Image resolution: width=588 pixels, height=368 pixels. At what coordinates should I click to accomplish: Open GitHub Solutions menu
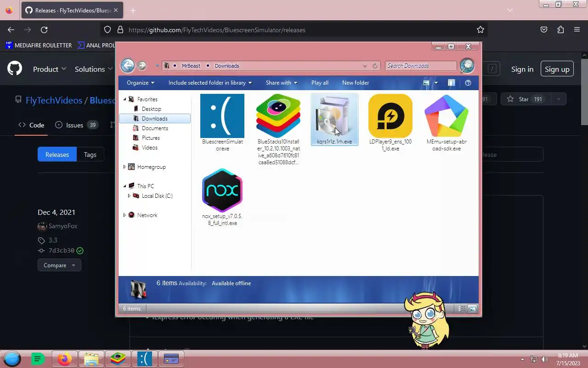coord(94,69)
